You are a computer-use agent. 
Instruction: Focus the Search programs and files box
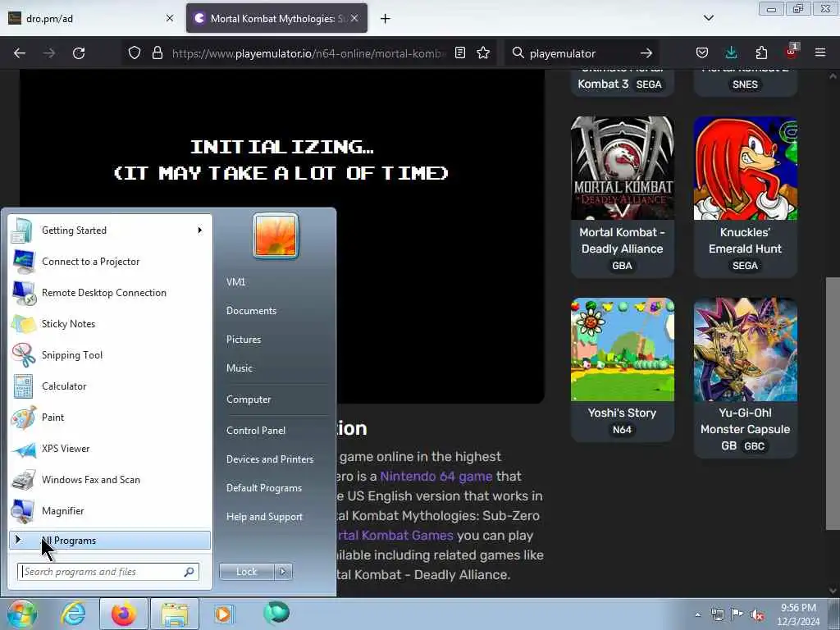click(x=108, y=572)
